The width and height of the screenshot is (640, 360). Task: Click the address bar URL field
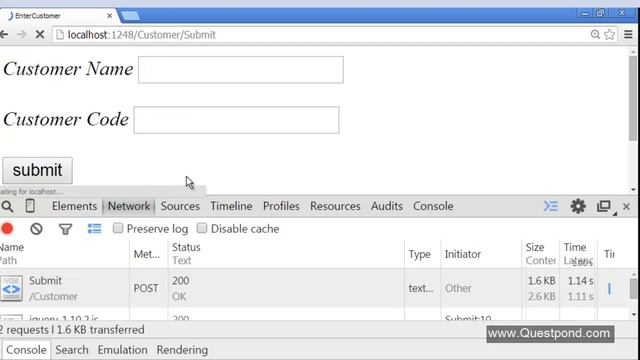(318, 35)
